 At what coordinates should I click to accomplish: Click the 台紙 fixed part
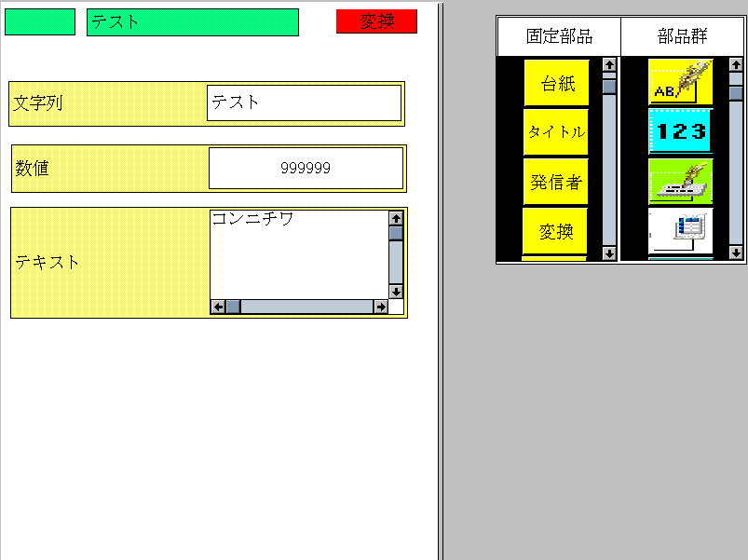point(556,83)
